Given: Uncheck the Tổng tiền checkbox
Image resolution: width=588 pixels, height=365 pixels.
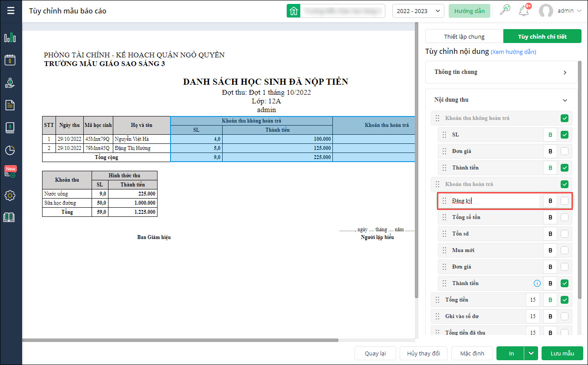Looking at the screenshot, I should pos(564,300).
